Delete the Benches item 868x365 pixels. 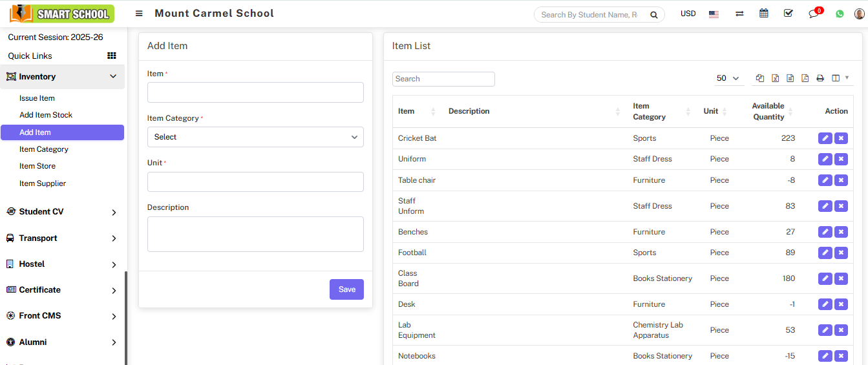click(841, 232)
